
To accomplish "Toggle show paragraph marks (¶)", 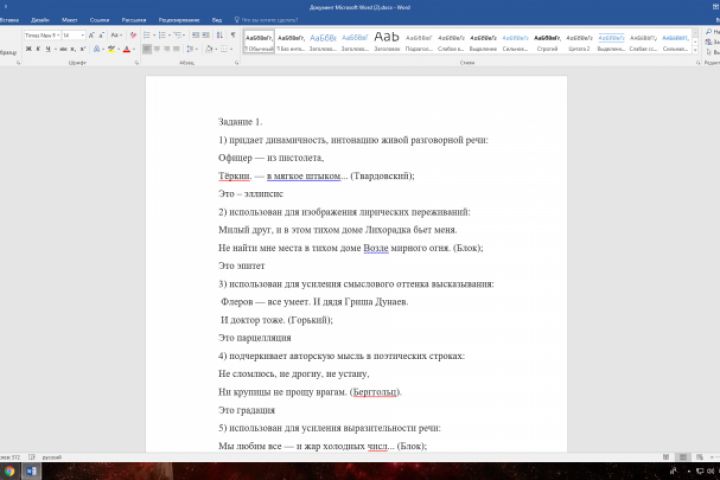I will 233,35.
